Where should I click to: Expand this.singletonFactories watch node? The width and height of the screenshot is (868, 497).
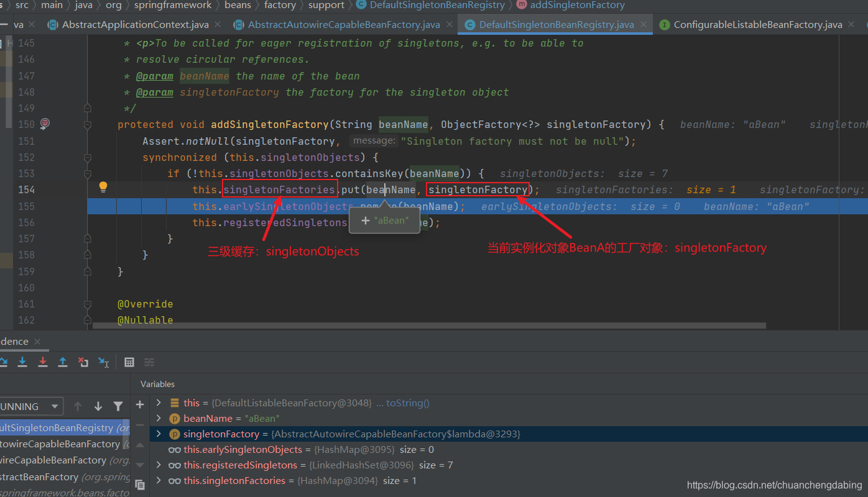[159, 480]
